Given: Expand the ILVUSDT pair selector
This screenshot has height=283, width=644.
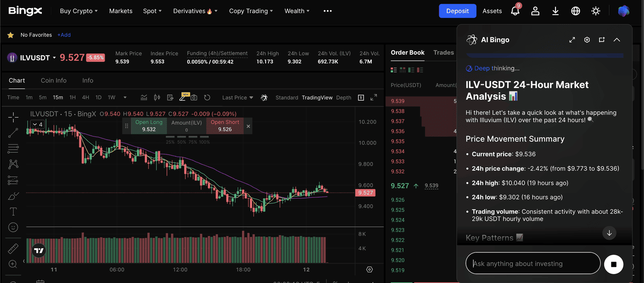Looking at the screenshot, I should coord(54,58).
